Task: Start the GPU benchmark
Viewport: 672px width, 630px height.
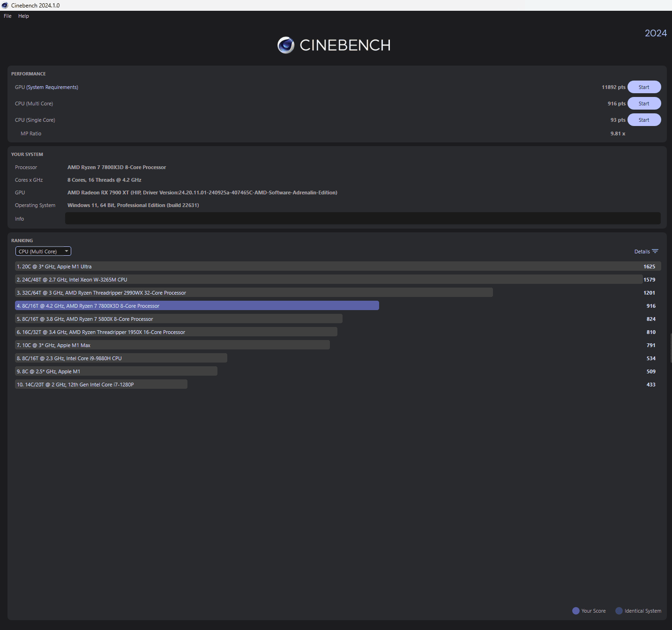Action: [644, 87]
